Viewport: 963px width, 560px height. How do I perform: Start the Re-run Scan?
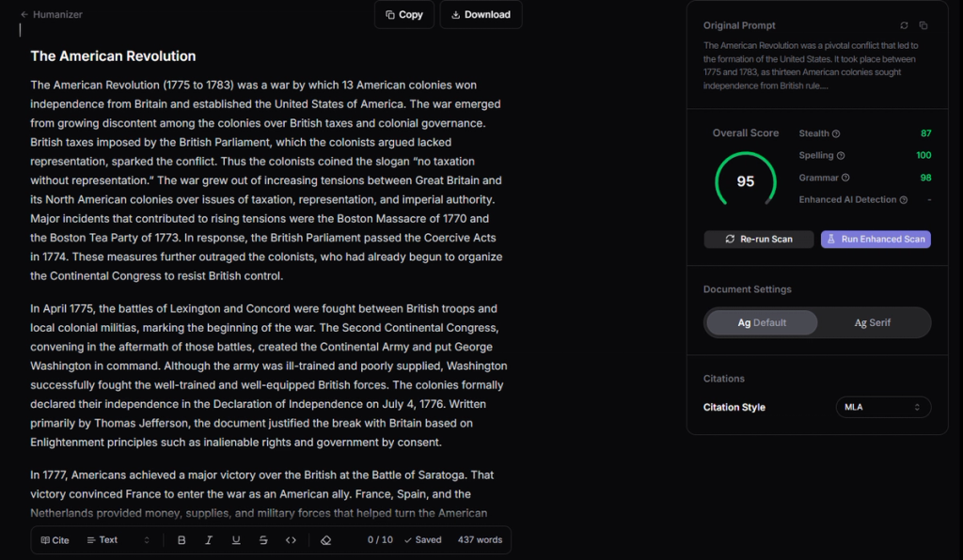coord(759,240)
